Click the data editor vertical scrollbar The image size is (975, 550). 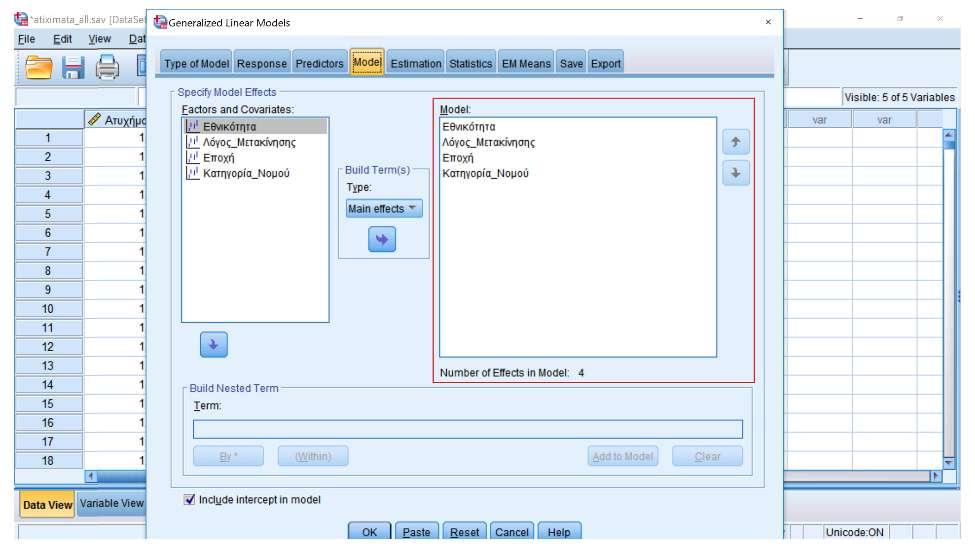coord(949,298)
